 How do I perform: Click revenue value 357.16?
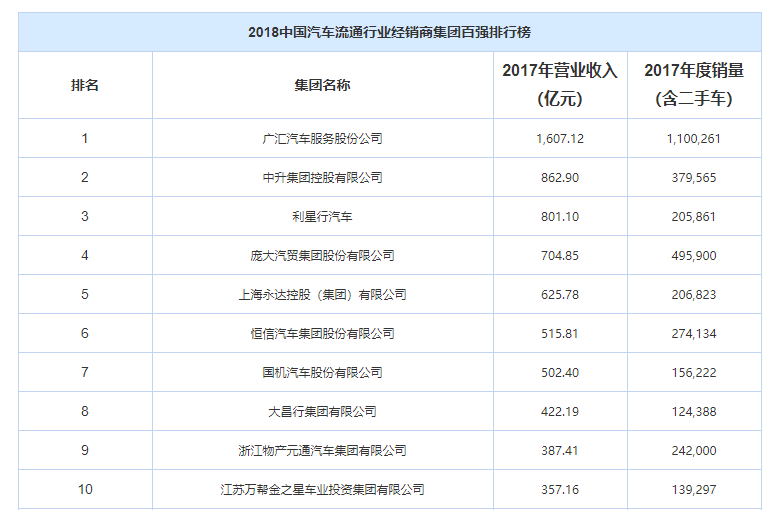tap(560, 490)
